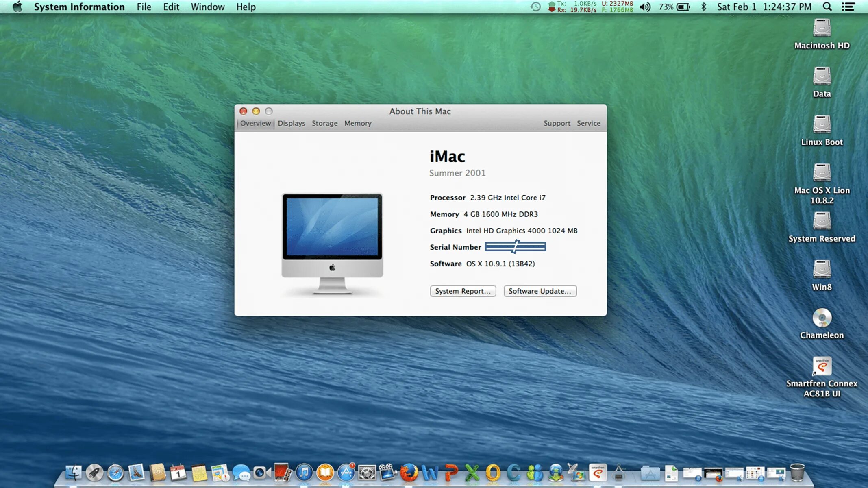Open the App Store dock icon
The width and height of the screenshot is (868, 488).
pos(346,473)
